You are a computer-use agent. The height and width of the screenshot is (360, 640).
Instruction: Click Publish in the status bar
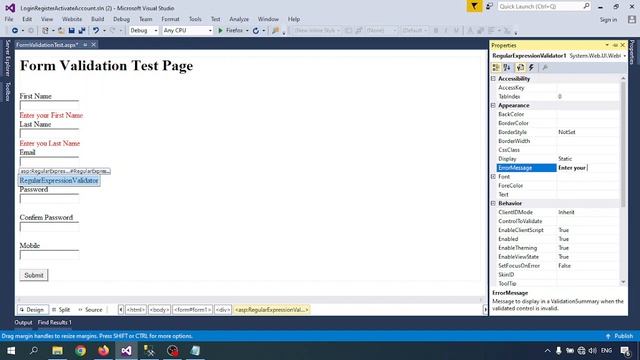click(x=620, y=336)
